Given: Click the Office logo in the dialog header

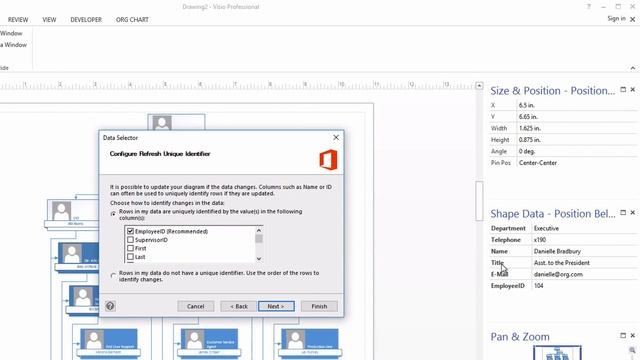Looking at the screenshot, I should click(x=328, y=160).
